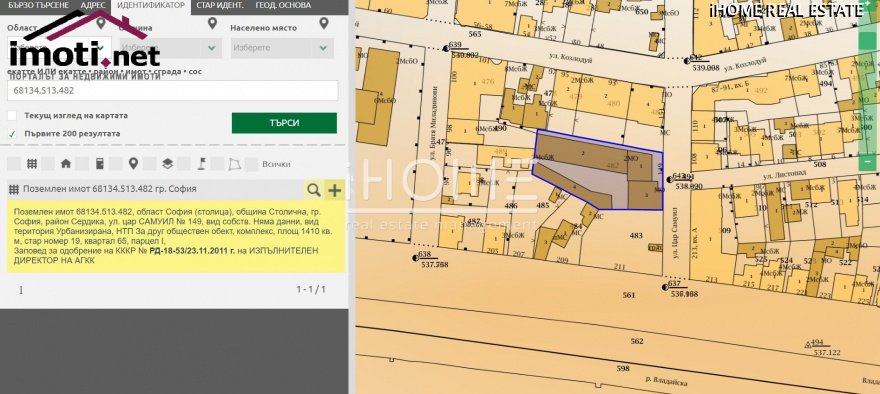
Task: Toggle the buildings filter checkbox beside house icon
Action: point(48,164)
